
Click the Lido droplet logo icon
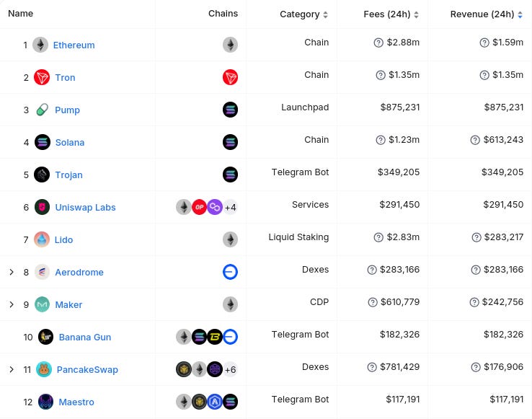[42, 239]
